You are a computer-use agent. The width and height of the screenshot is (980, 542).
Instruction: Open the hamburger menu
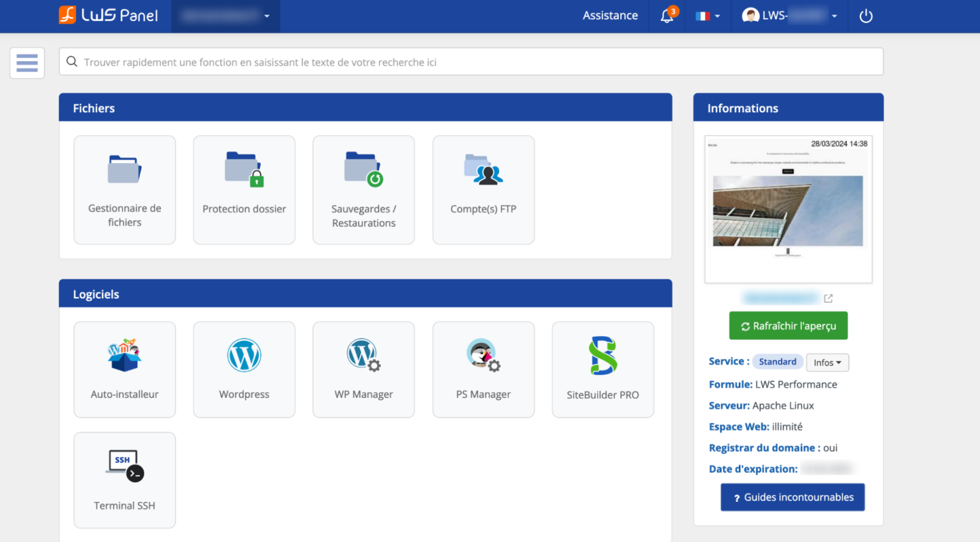[27, 62]
